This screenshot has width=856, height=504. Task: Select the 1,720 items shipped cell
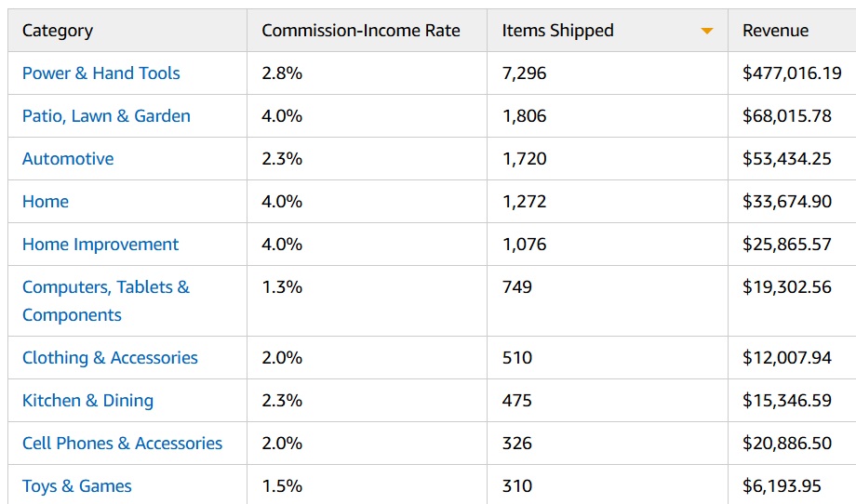(525, 159)
